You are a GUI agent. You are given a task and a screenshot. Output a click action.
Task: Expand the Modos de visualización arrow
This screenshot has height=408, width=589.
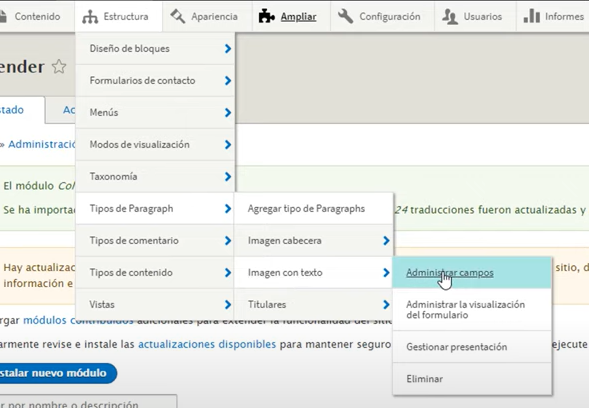(228, 144)
